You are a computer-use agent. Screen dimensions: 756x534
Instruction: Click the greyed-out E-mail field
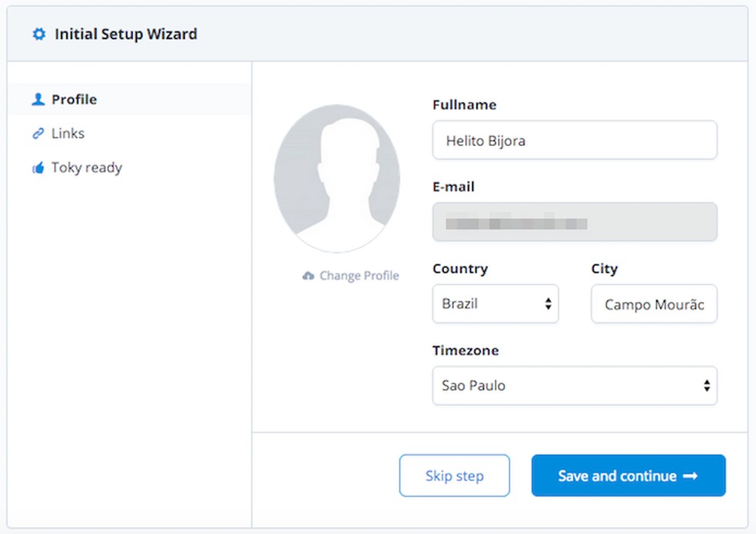pos(574,223)
